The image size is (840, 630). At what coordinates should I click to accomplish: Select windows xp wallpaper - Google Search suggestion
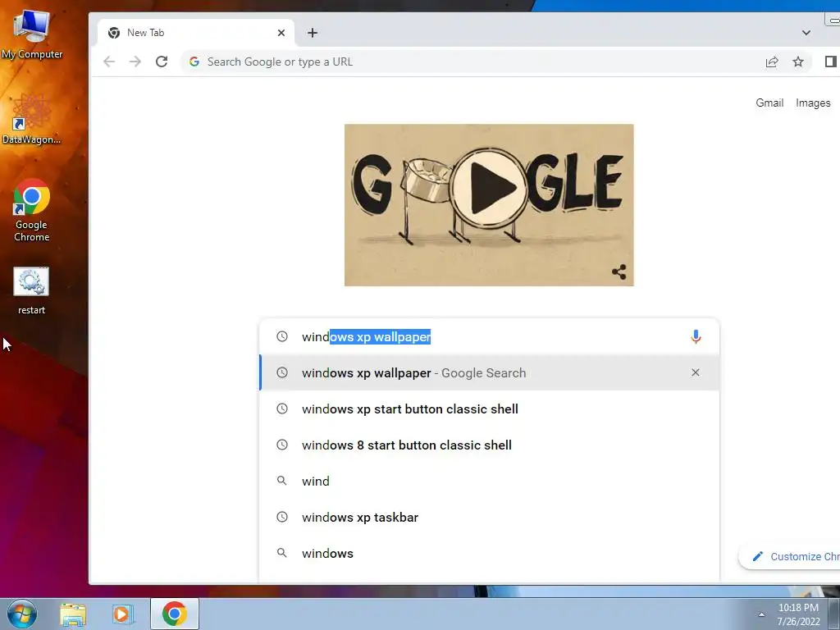point(489,373)
